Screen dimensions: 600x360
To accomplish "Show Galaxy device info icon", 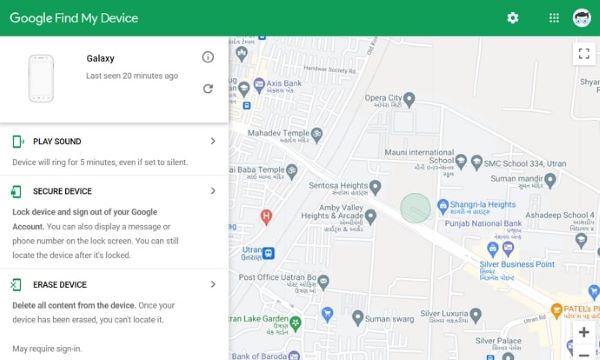I will click(x=208, y=57).
